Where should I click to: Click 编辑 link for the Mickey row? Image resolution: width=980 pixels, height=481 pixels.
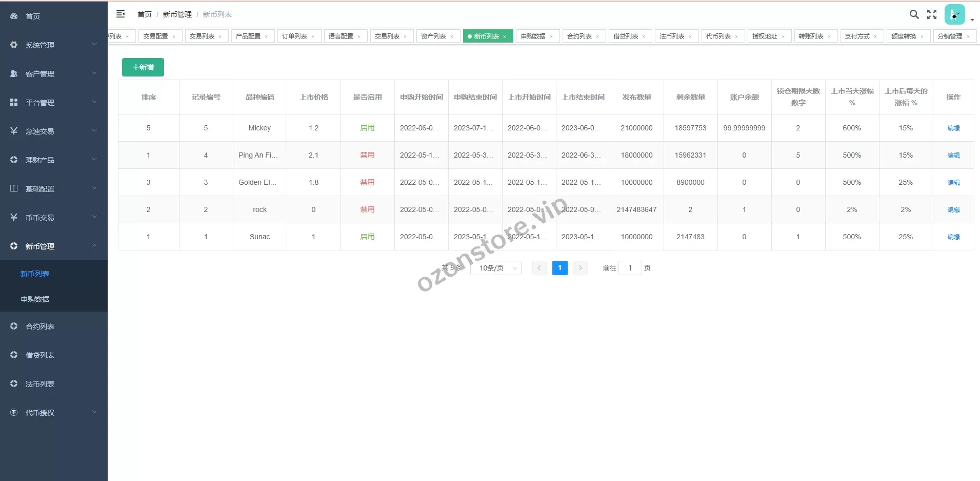[953, 128]
